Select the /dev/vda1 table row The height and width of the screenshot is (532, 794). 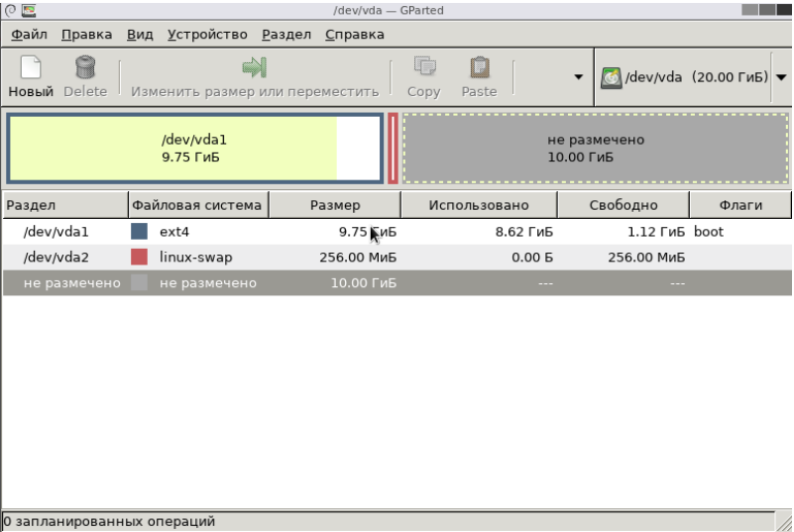(397, 232)
